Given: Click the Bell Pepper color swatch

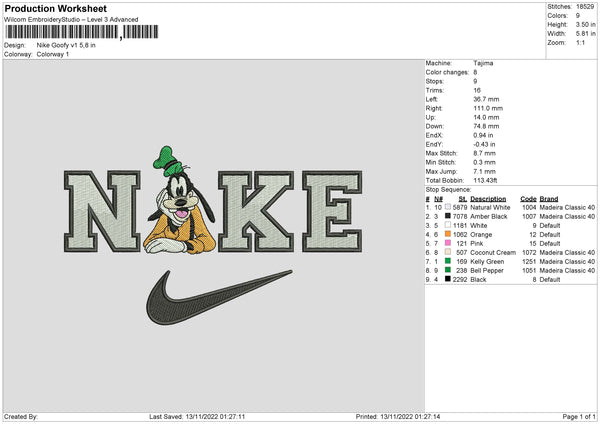Looking at the screenshot, I should pyautogui.click(x=448, y=270).
